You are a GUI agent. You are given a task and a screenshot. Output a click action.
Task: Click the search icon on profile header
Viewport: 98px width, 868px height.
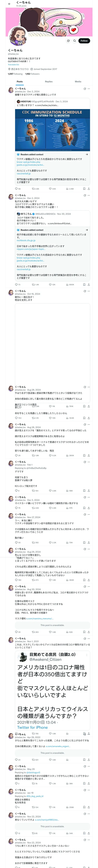pos(74,41)
